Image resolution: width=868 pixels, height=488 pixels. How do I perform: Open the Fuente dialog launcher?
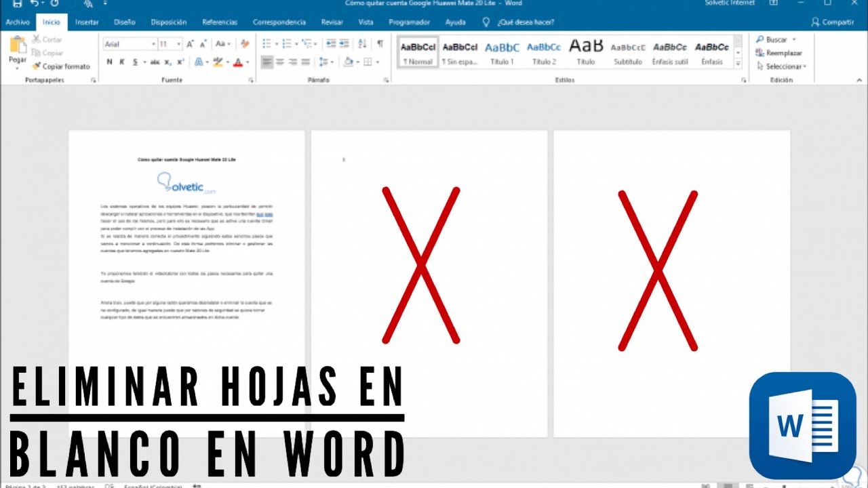250,80
